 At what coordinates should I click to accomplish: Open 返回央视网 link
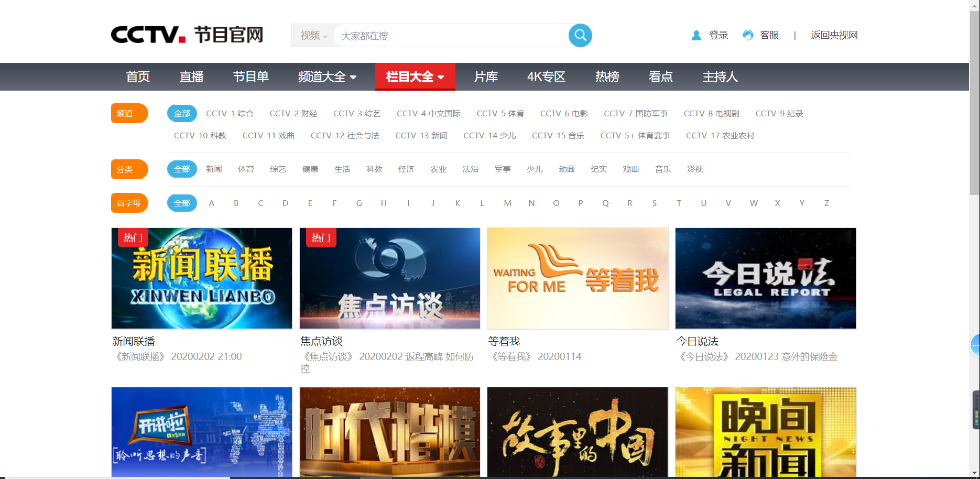click(833, 35)
